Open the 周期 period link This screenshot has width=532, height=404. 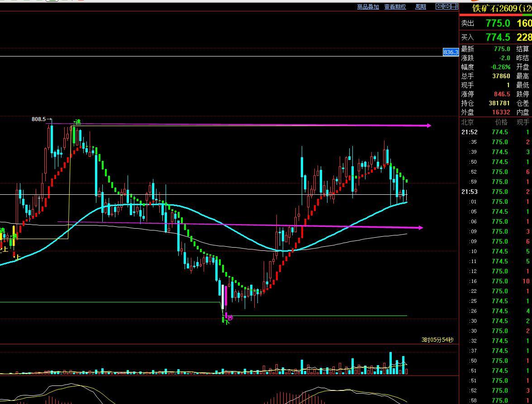[x=420, y=7]
